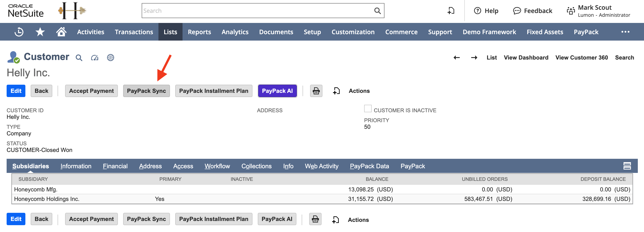
Task: Click the globe icon beside the Customer title
Action: tap(111, 58)
